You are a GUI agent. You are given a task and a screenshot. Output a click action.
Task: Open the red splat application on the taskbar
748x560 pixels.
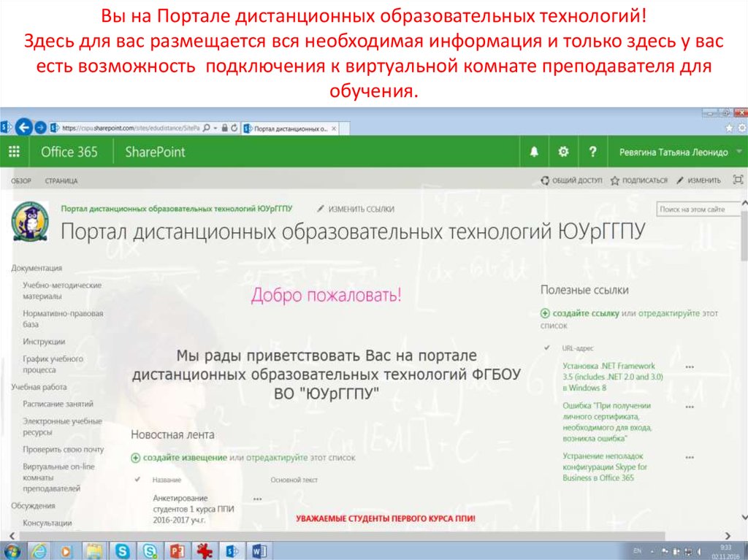click(x=205, y=551)
